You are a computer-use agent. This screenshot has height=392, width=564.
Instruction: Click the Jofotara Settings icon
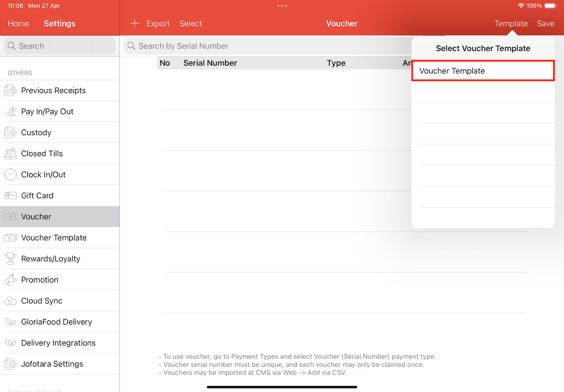[11, 364]
